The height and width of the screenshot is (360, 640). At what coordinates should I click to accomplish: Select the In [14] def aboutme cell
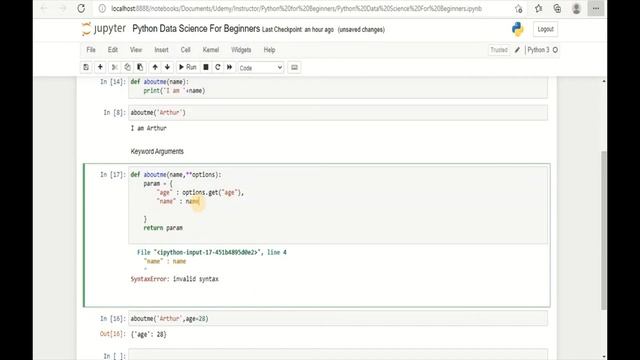pos(338,87)
